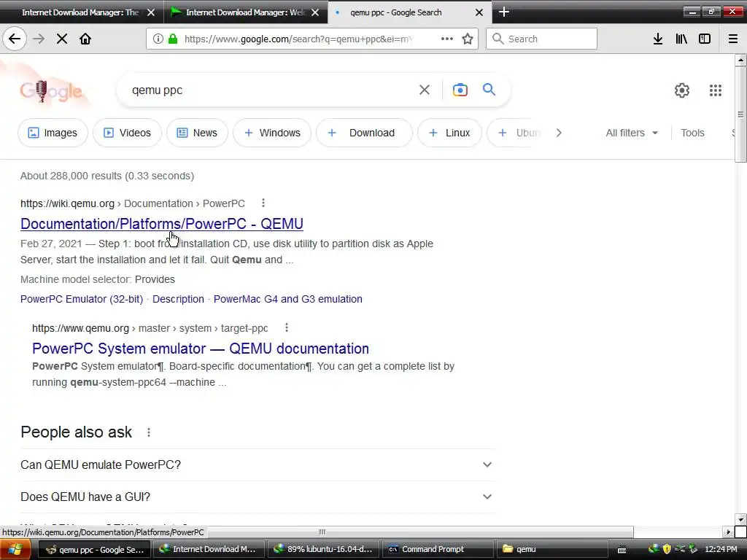Open Documentation/Platforms/PowerPC - QEMU result
The image size is (747, 560).
[162, 224]
